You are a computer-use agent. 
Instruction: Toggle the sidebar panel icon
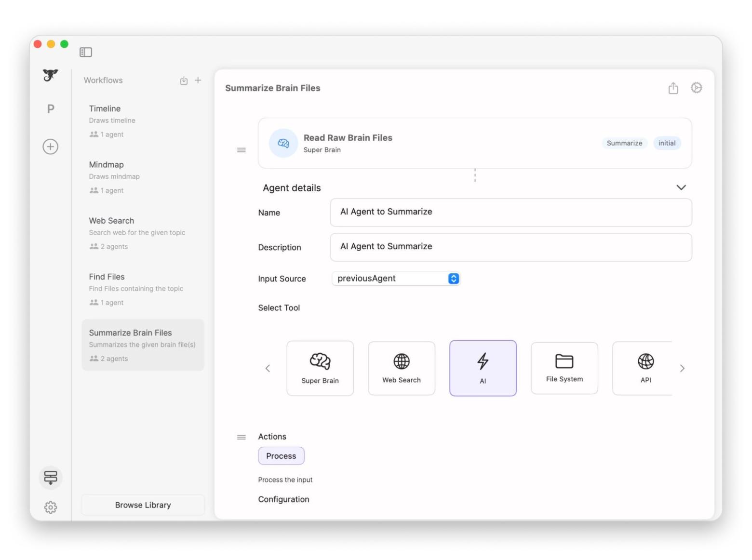point(86,52)
